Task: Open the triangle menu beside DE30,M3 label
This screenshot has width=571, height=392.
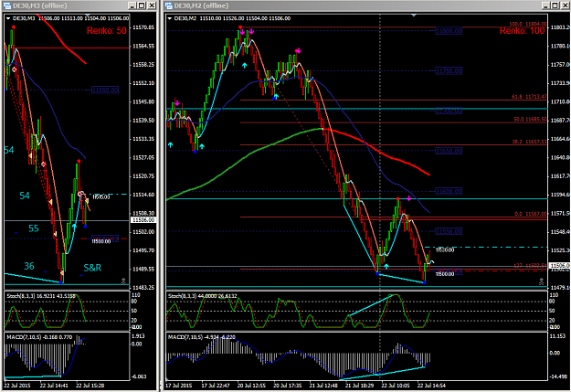Action: [8, 18]
